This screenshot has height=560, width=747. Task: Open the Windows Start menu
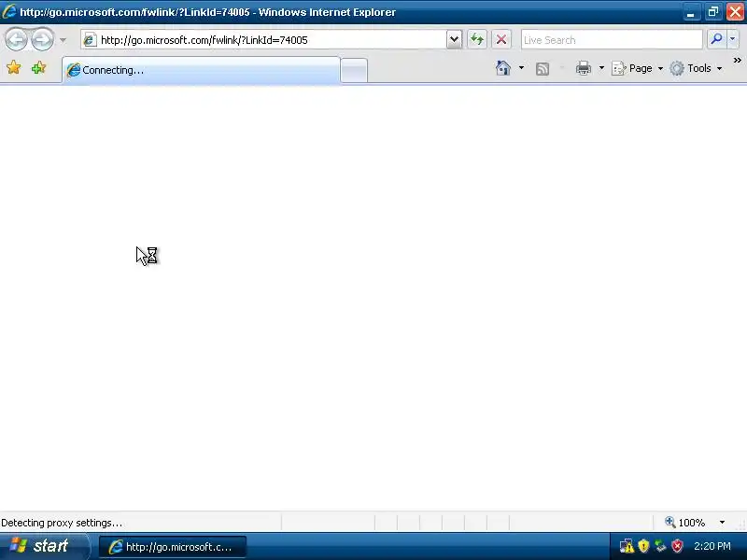[x=44, y=546]
